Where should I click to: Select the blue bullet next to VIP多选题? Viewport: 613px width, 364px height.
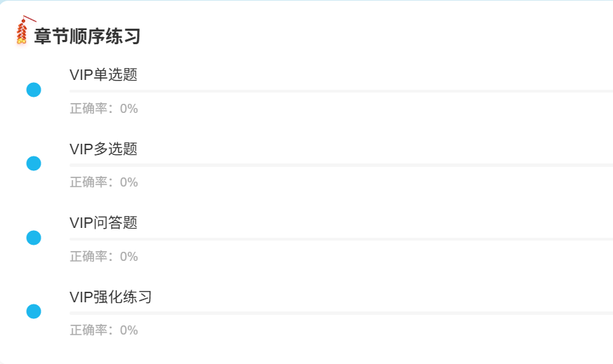point(34,163)
